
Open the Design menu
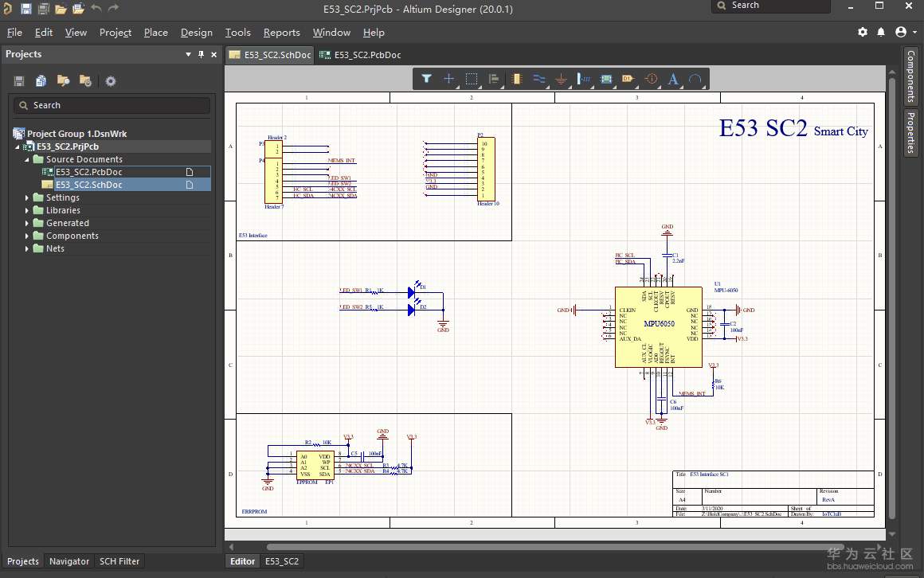coord(196,33)
